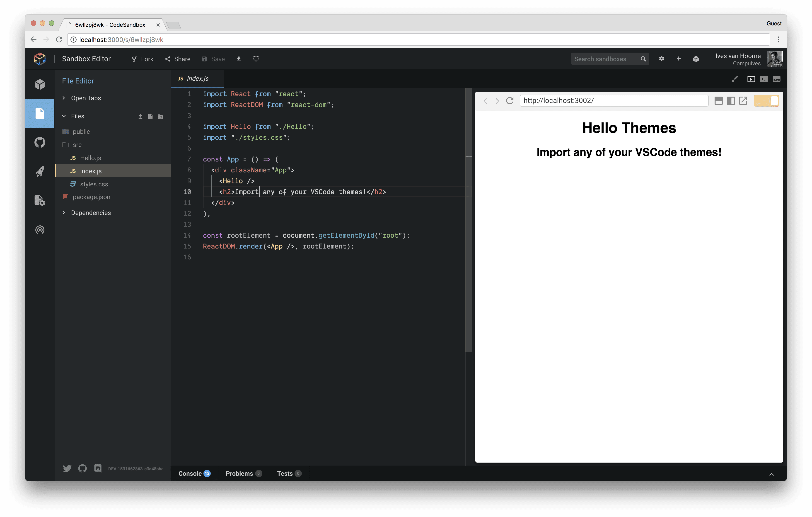Image resolution: width=812 pixels, height=517 pixels.
Task: Toggle preview bottom-dock layout icon
Action: (x=718, y=100)
